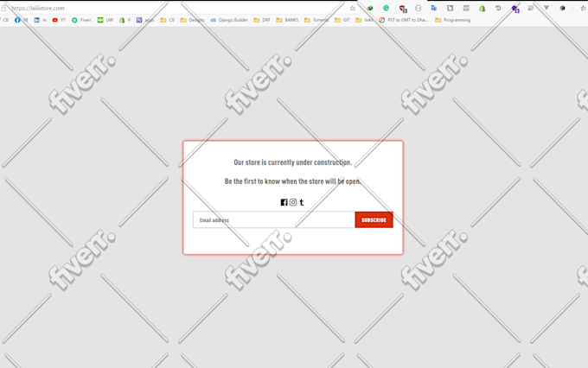The height and width of the screenshot is (368, 588).
Task: Expand the Programming bookmarks folder
Action: 452,20
